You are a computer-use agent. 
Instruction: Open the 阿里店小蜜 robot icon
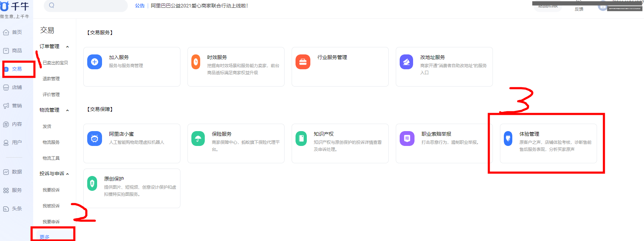click(95, 139)
